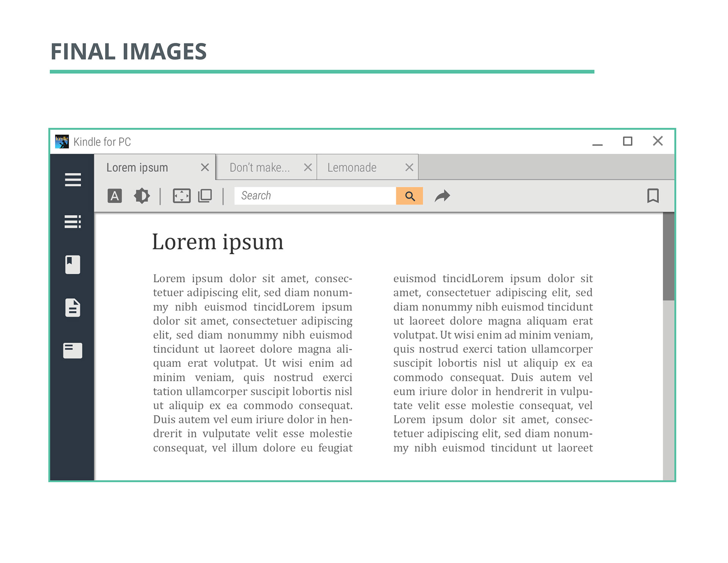Click the book with bookmark sidebar icon
Image resolution: width=728 pixels, height=563 pixels.
click(x=73, y=264)
